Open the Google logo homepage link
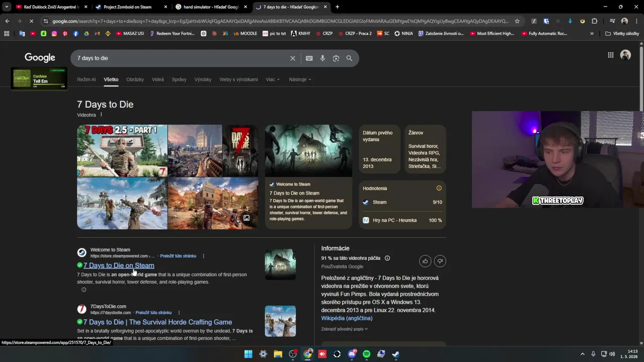This screenshot has height=362, width=644. tap(40, 58)
